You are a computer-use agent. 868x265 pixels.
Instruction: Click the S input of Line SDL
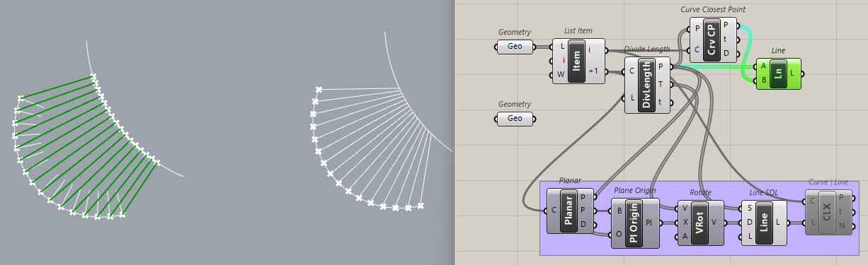coord(749,209)
